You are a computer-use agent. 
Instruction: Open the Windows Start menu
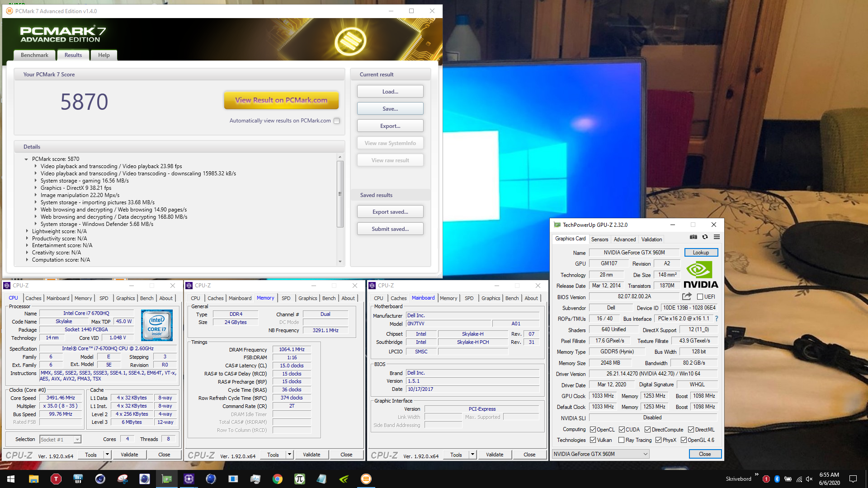11,479
